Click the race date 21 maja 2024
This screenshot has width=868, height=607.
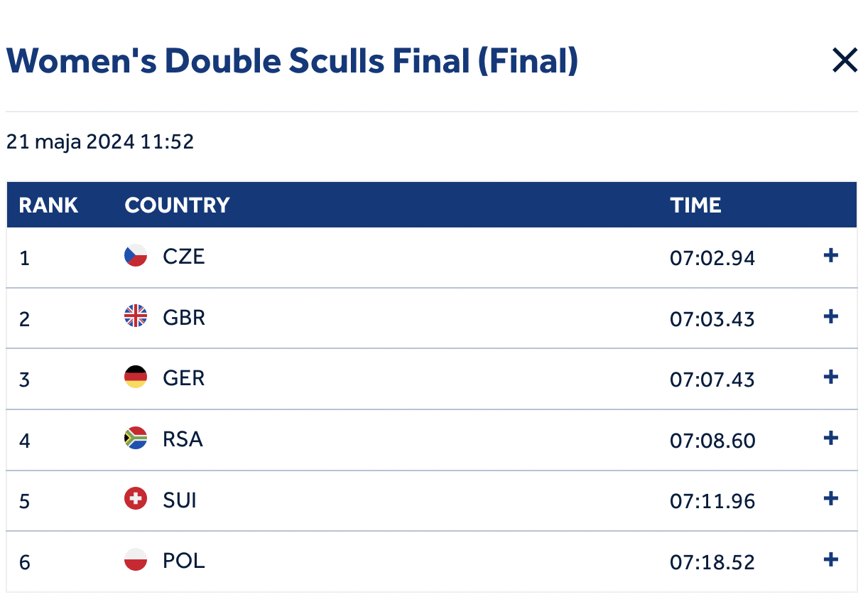click(x=100, y=142)
